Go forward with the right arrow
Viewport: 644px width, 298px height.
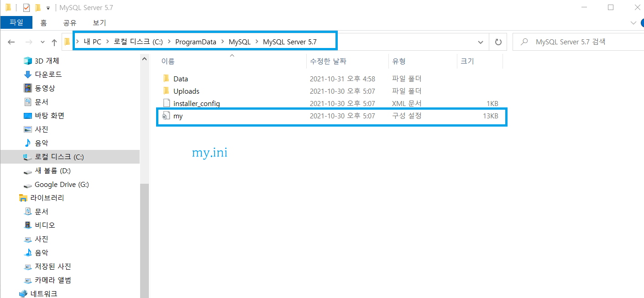tap(28, 42)
